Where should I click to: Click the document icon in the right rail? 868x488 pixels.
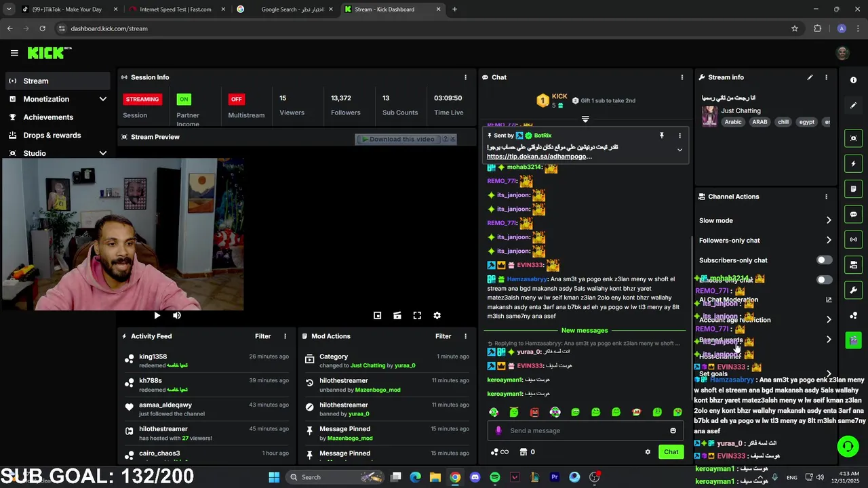[x=853, y=189]
